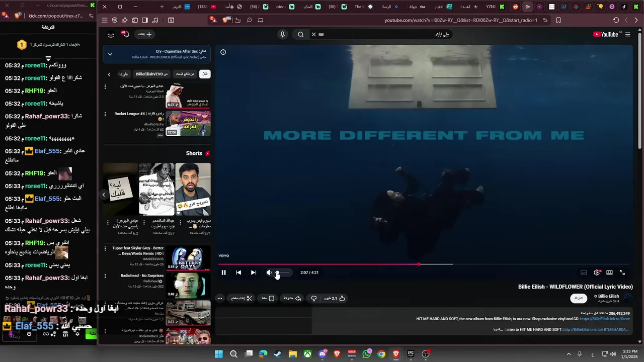Screen dimensions: 644x362
Task: Open the Billie Eilish channel name
Action: click(608, 296)
